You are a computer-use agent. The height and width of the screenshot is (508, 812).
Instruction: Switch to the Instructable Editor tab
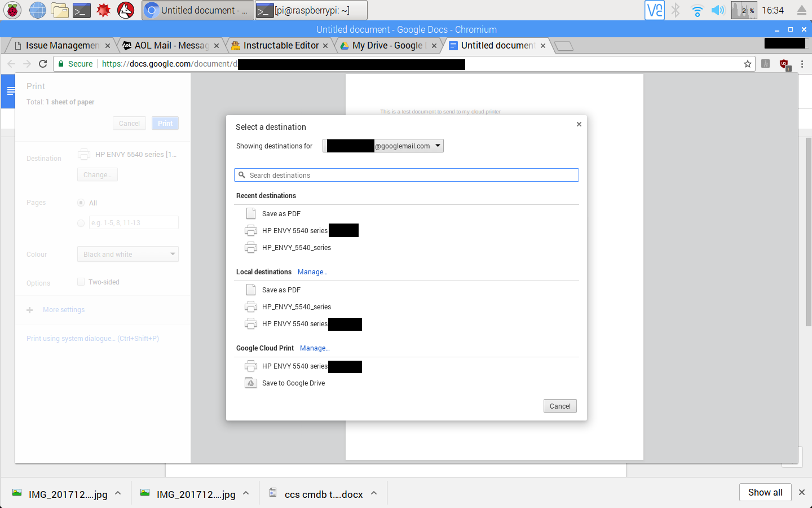point(281,46)
